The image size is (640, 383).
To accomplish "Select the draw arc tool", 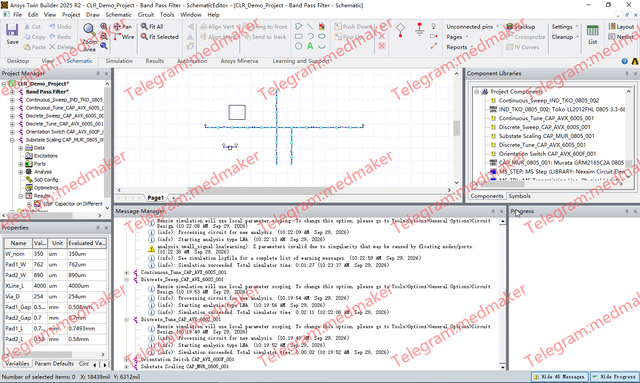I will point(310,36).
